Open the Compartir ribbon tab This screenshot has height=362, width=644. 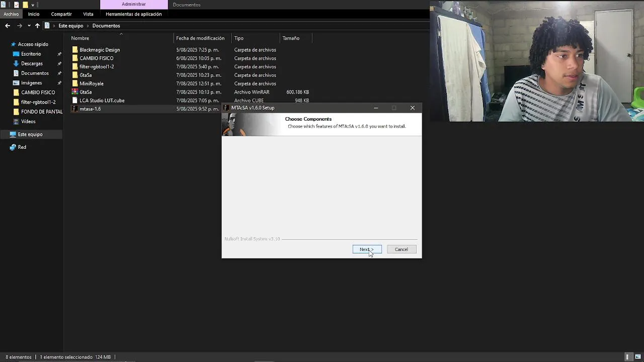[61, 14]
